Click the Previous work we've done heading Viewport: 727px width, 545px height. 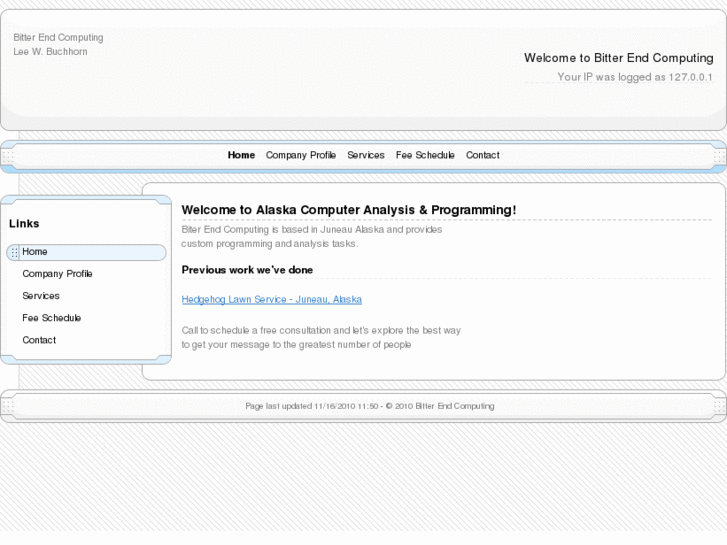point(247,270)
